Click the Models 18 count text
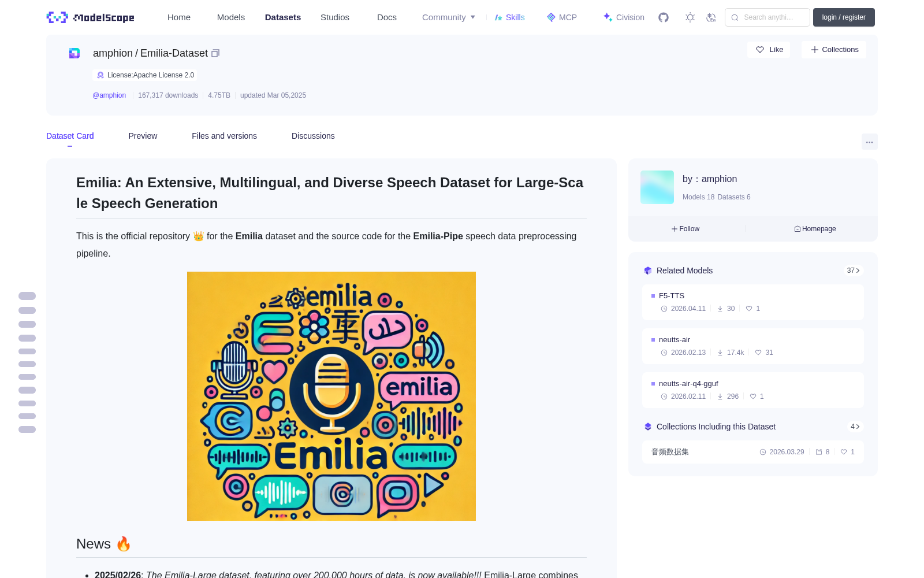 pyautogui.click(x=698, y=197)
